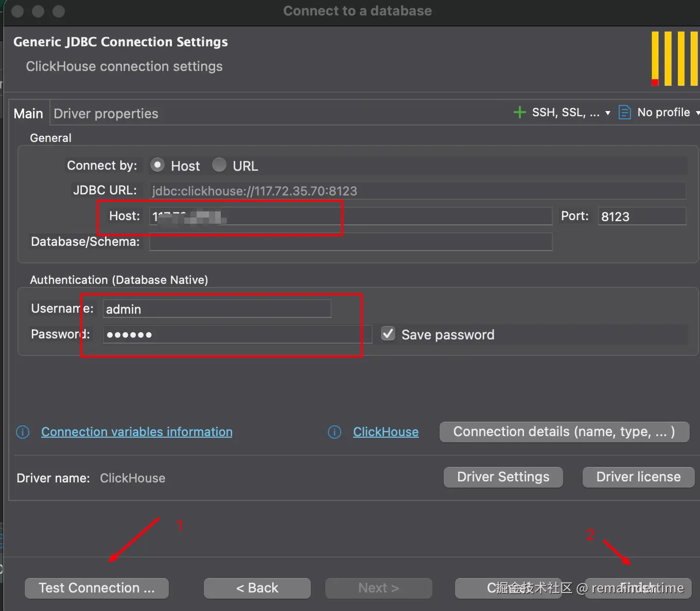Viewport: 700px width, 611px height.
Task: Open Connection variables information link
Action: tap(137, 432)
